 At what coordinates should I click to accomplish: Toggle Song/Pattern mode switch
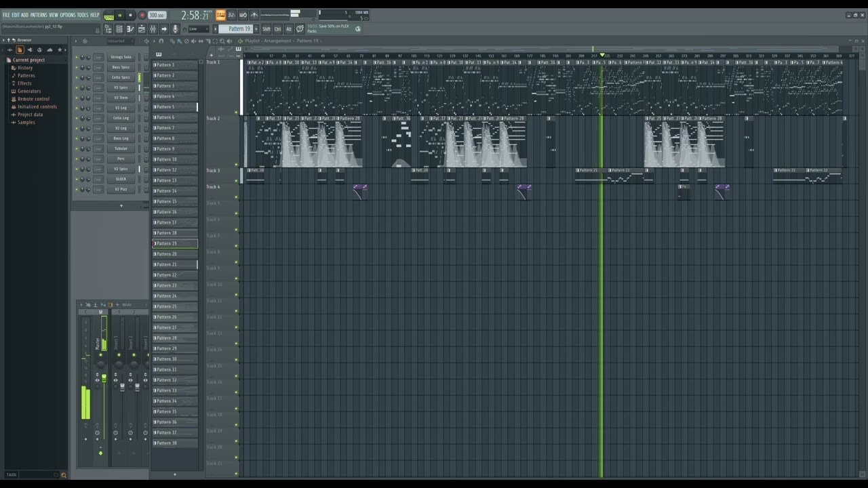(x=108, y=16)
